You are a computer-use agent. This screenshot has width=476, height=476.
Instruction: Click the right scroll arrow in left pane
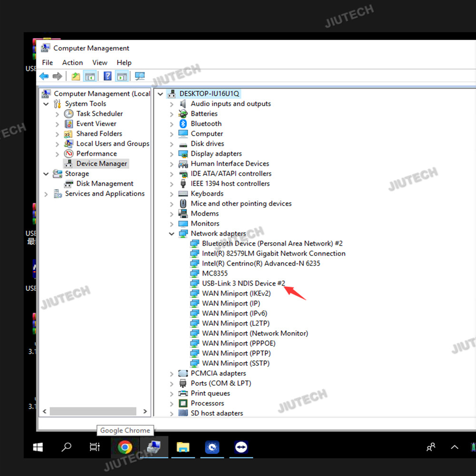pos(145,411)
